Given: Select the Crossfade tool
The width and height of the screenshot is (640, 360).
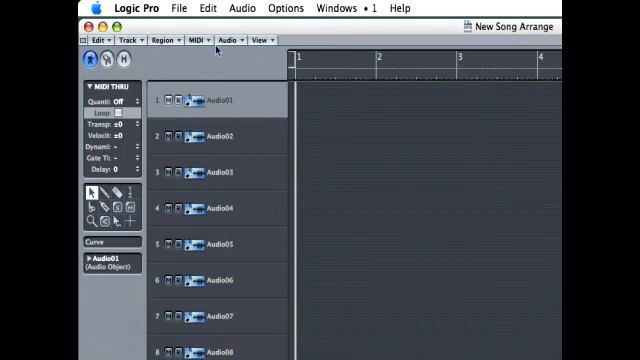Looking at the screenshot, I should point(104,221).
